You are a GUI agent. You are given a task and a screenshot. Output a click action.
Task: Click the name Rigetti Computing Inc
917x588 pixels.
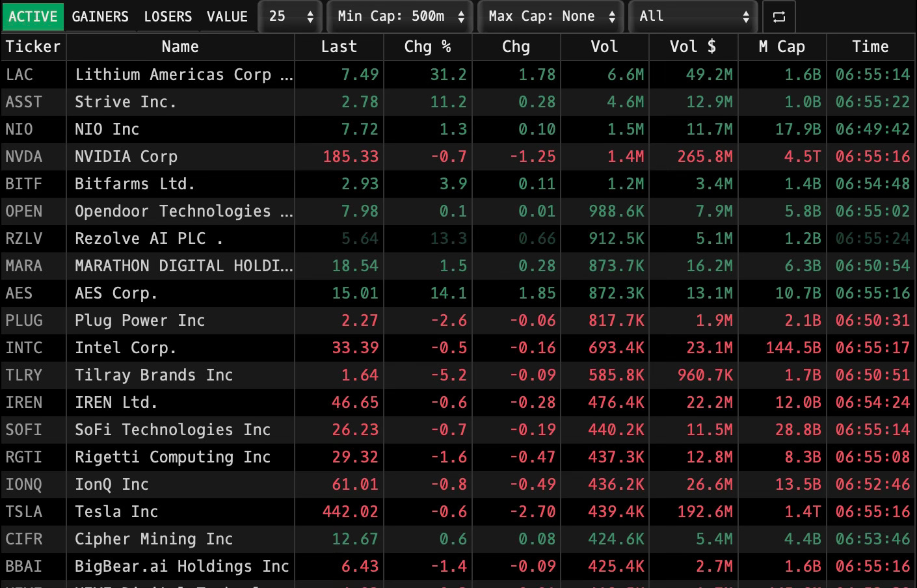click(x=172, y=457)
